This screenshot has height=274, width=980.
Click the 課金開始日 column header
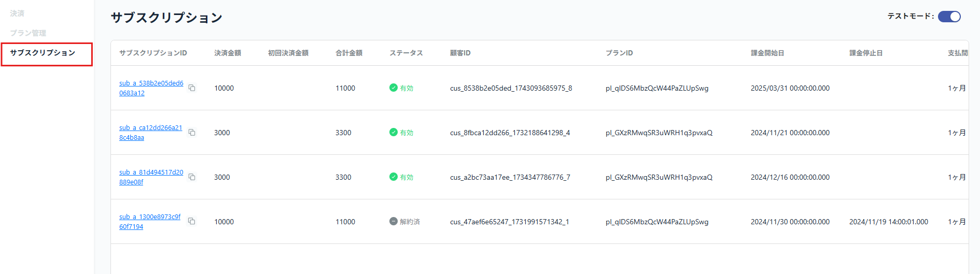pyautogui.click(x=767, y=53)
